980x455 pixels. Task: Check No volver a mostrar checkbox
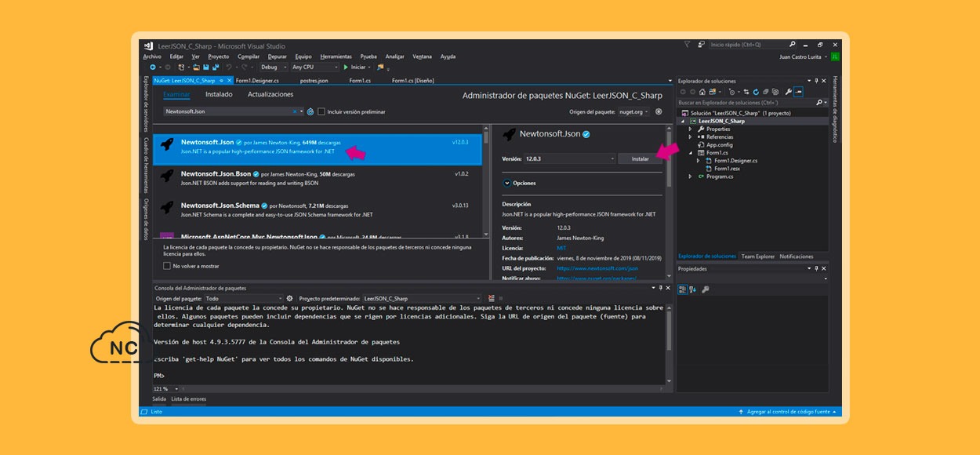click(167, 266)
